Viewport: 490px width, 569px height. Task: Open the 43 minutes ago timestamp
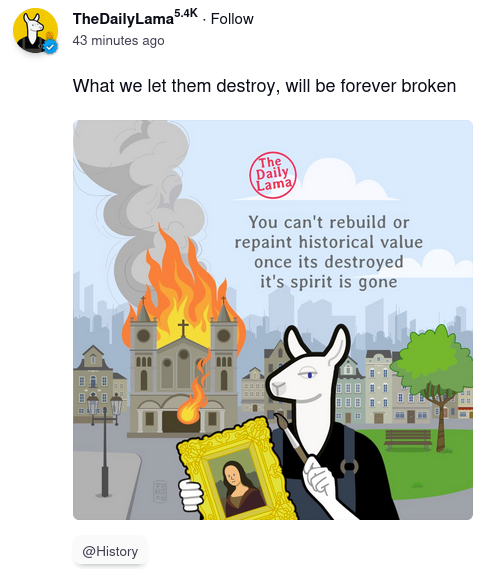pyautogui.click(x=118, y=40)
